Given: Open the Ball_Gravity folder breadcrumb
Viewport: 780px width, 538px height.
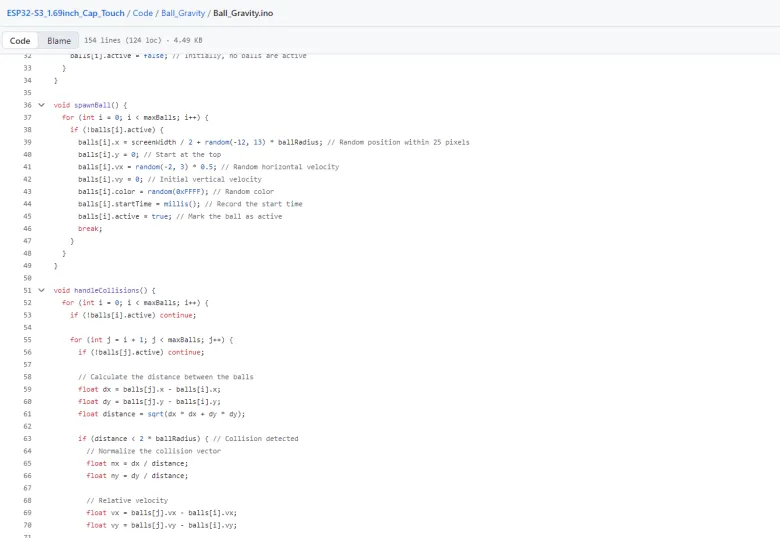Looking at the screenshot, I should click(183, 13).
